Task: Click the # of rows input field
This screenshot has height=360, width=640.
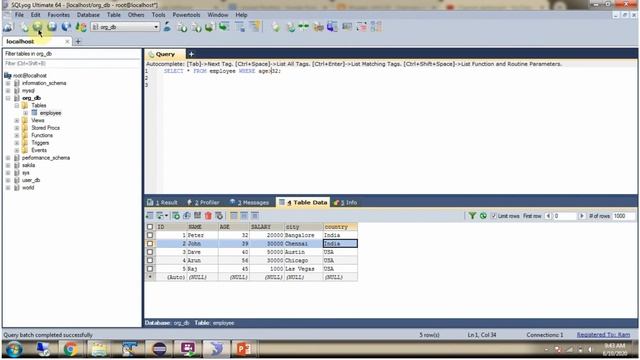Action: click(623, 216)
